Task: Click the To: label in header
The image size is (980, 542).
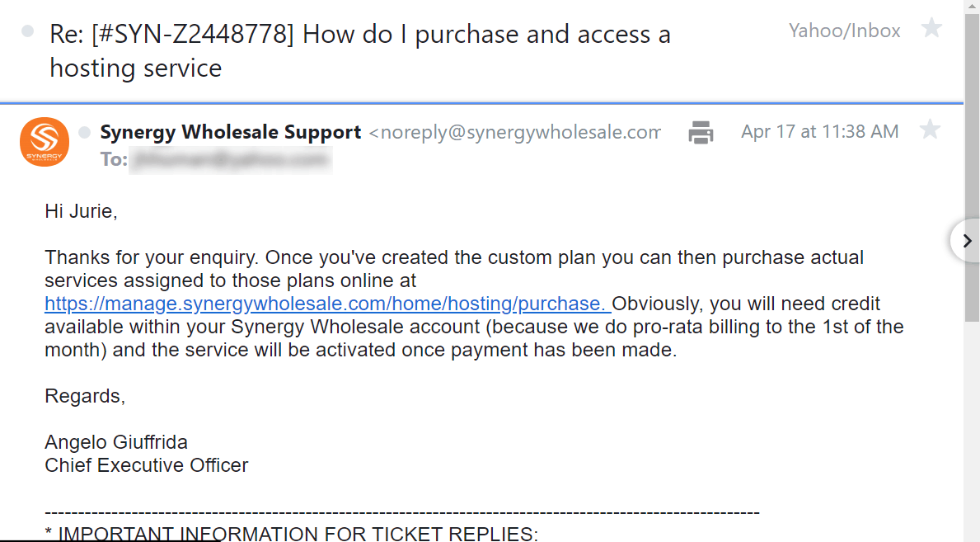Action: point(114,159)
